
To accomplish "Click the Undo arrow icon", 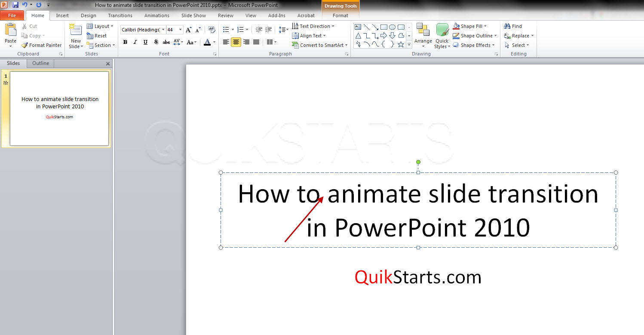I will 25,5.
